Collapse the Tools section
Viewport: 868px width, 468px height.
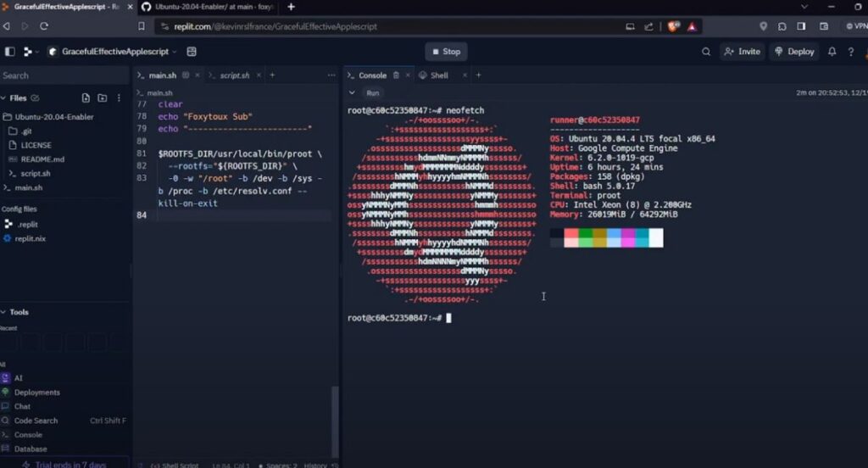click(x=3, y=312)
